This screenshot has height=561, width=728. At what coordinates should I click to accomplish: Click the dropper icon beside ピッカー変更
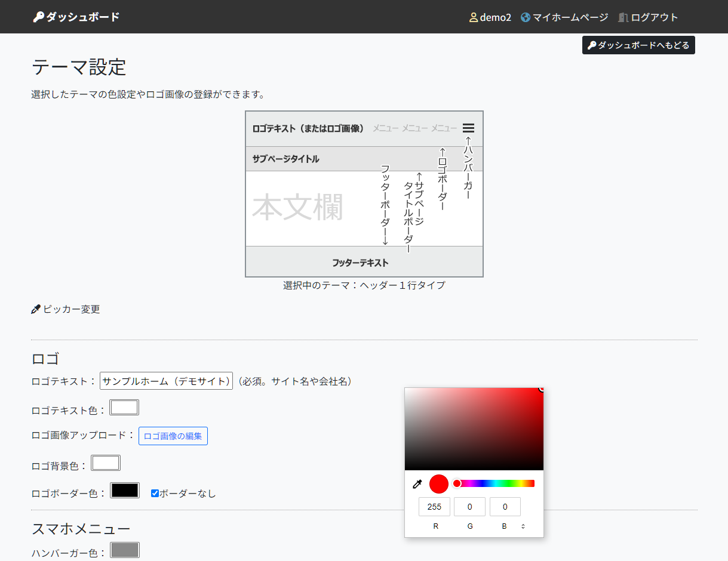coord(36,309)
